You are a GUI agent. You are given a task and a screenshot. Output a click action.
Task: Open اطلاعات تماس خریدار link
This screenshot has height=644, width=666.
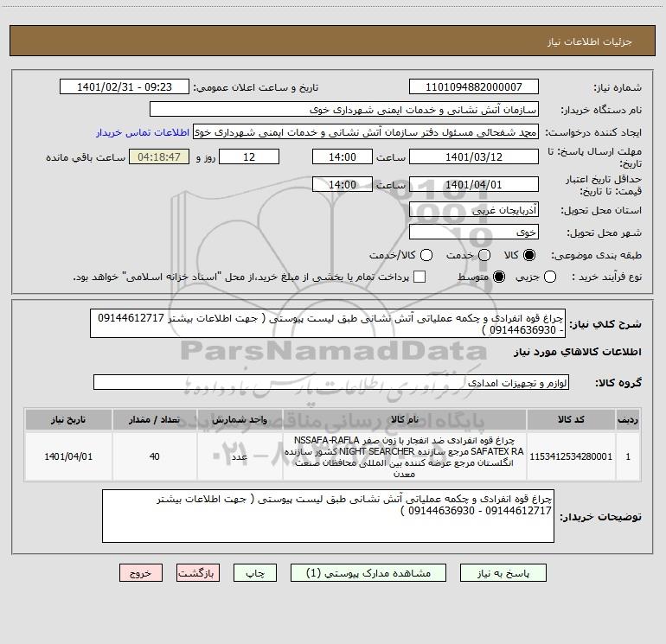tap(143, 132)
